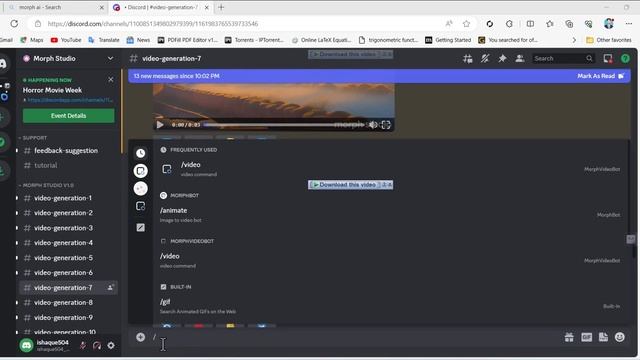This screenshot has height=360, width=640.
Task: Select fourth bot icon below MorphBot avatar
Action: point(140,206)
